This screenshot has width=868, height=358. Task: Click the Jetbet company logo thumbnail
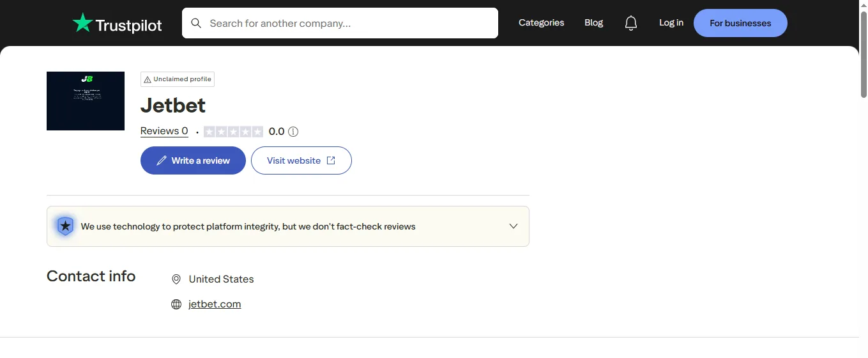tap(86, 101)
